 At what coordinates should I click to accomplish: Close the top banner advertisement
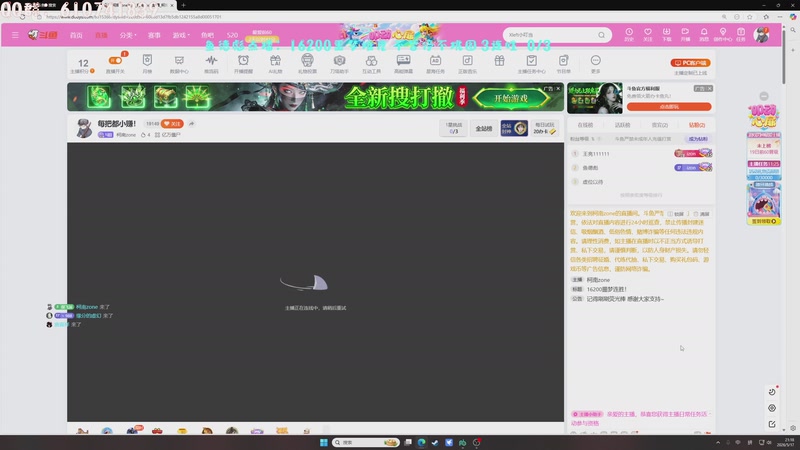click(558, 88)
